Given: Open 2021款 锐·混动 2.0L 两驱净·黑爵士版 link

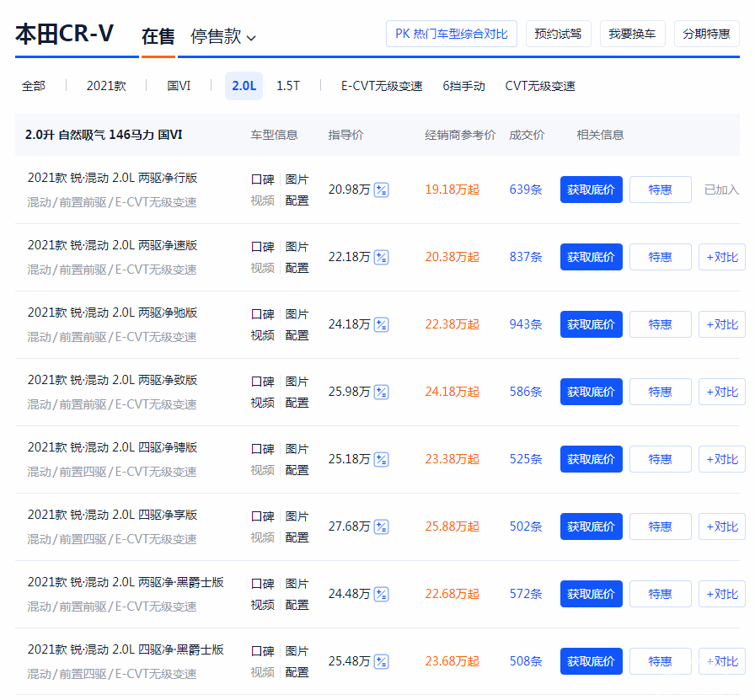Looking at the screenshot, I should coord(126,582).
